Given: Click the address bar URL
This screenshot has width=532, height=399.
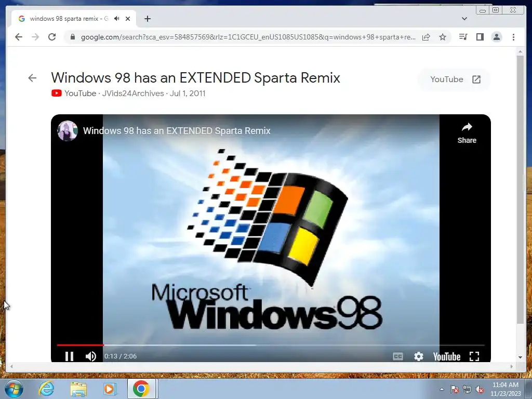Looking at the screenshot, I should click(x=248, y=37).
